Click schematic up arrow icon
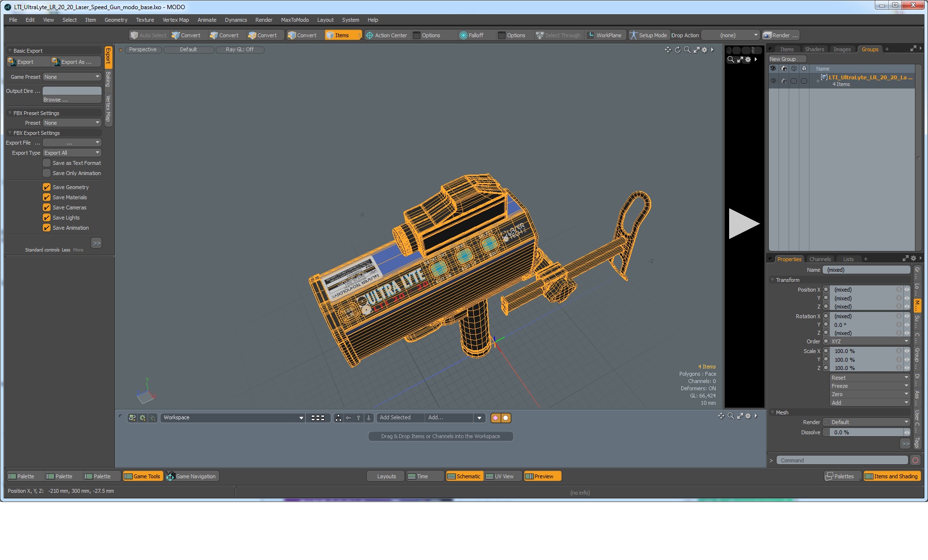Viewport: 928px width, 560px height. tap(359, 418)
